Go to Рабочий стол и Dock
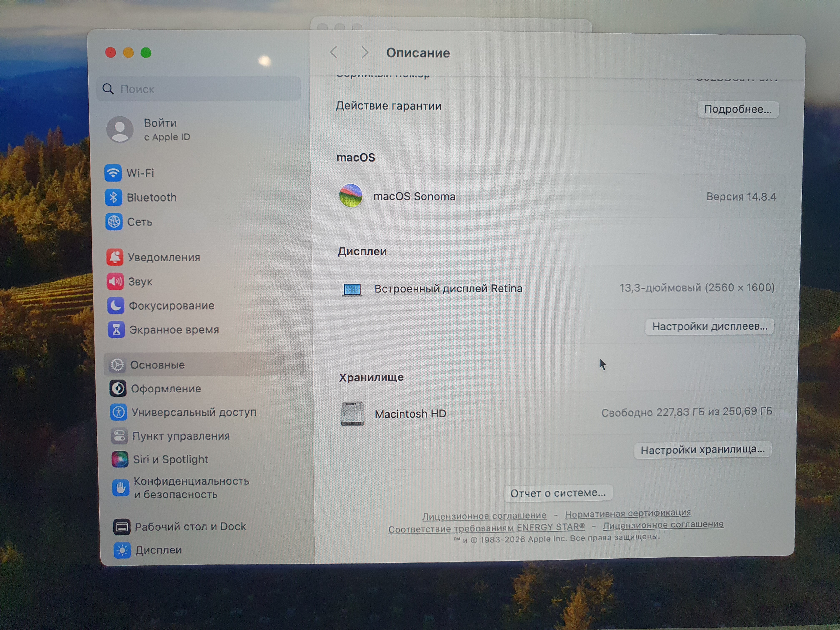 point(190,527)
